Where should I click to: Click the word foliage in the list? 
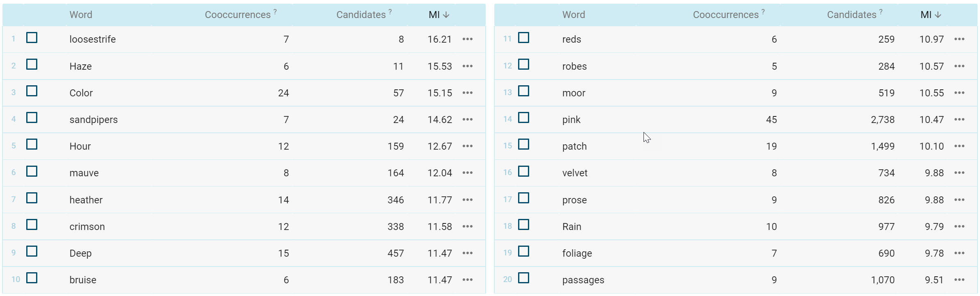(x=577, y=253)
